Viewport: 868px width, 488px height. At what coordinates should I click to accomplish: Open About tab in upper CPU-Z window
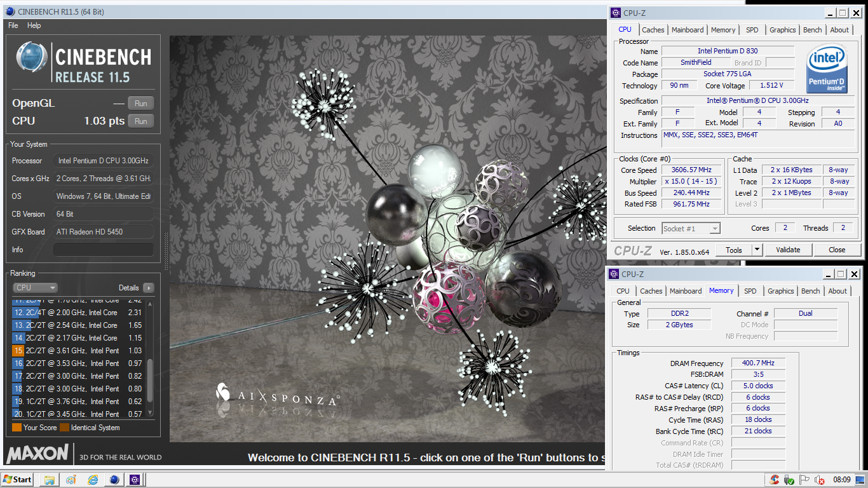pyautogui.click(x=839, y=30)
